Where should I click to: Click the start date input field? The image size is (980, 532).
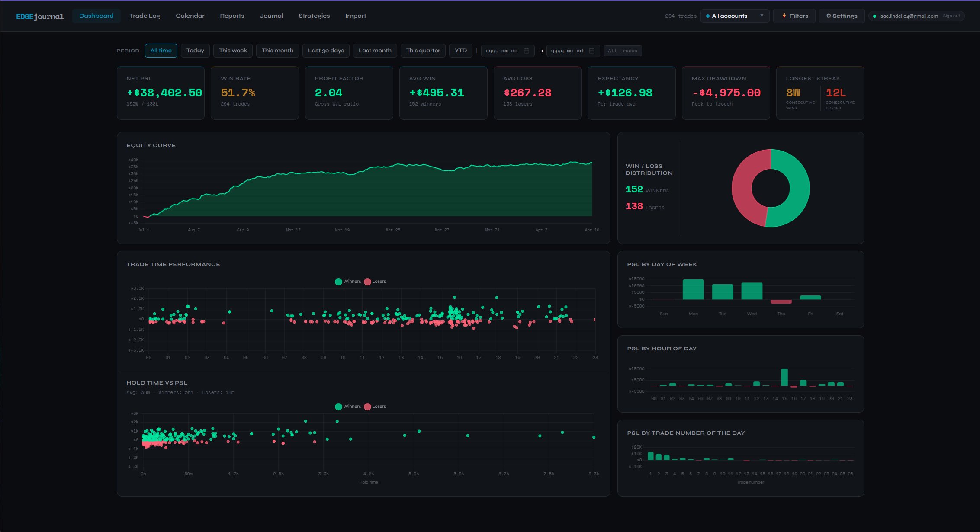[x=508, y=51]
